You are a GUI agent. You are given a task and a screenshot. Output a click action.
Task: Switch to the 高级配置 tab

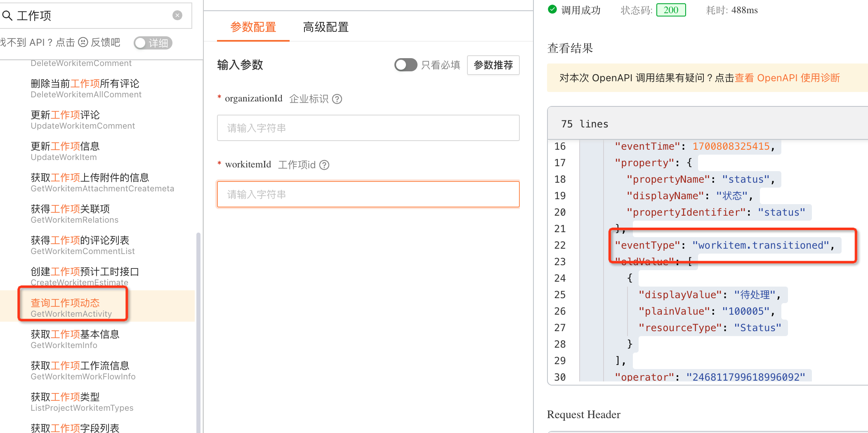pyautogui.click(x=326, y=27)
